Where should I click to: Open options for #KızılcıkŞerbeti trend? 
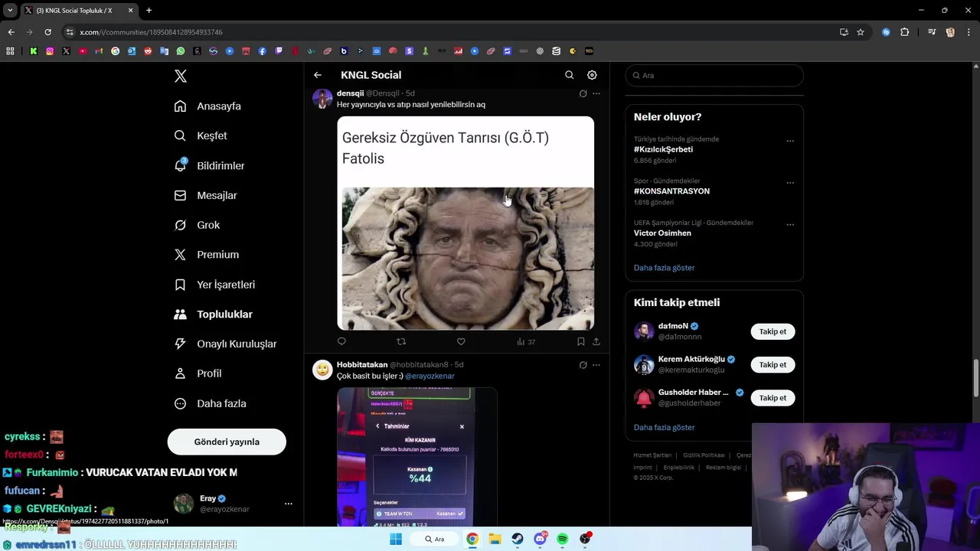[790, 141]
